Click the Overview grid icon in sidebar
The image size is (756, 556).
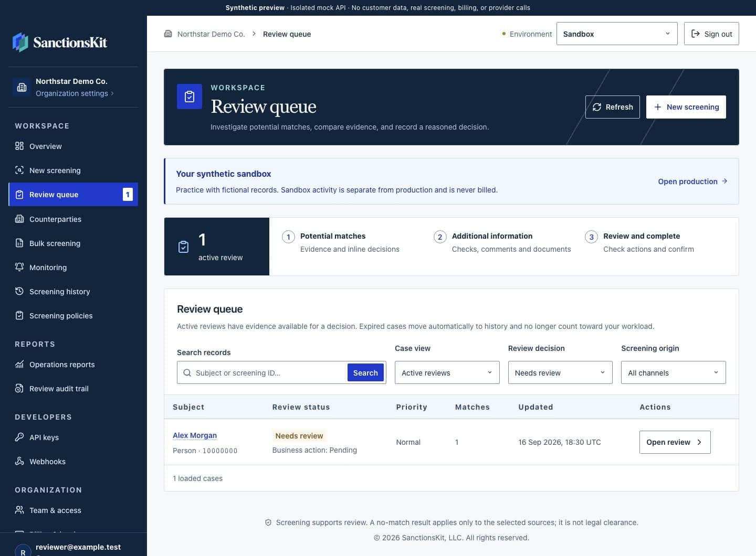[19, 146]
